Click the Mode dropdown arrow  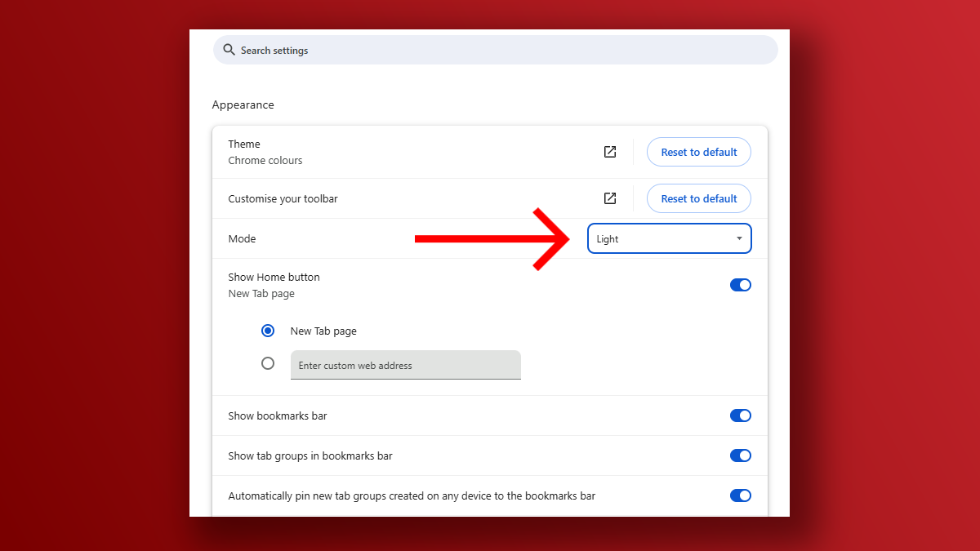pos(739,239)
